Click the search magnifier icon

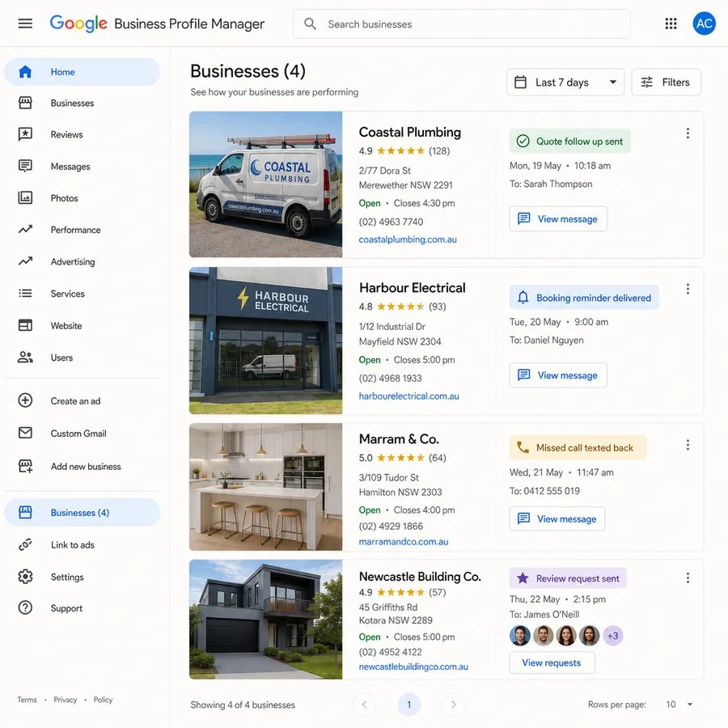click(310, 23)
